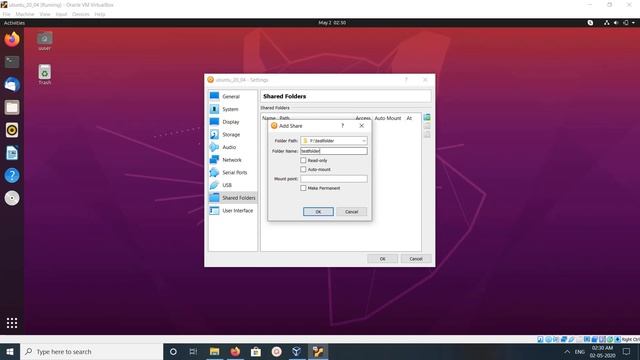
Task: Open VirtualBox cube icon on the taskbar
Action: coord(297,351)
